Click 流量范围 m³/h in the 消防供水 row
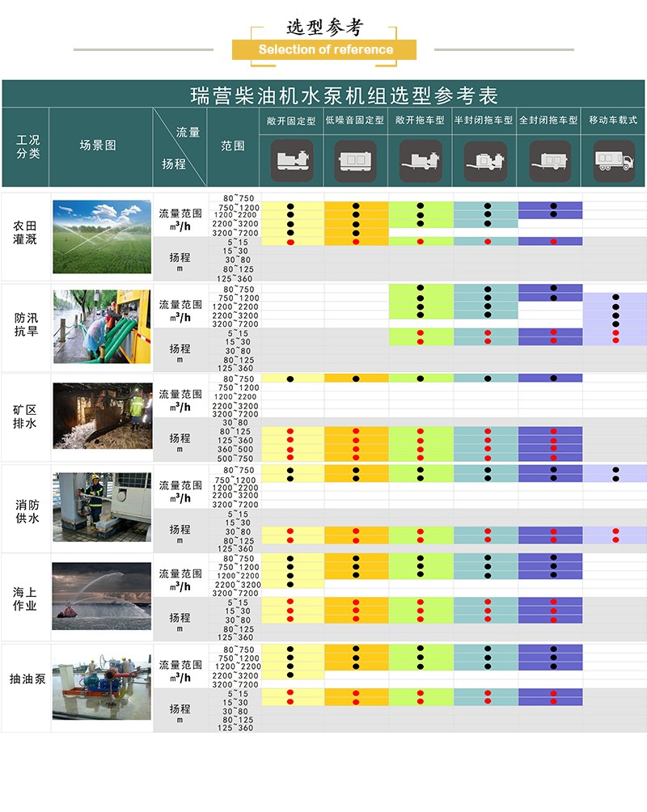Screen dimensions: 647x812 (x=180, y=492)
